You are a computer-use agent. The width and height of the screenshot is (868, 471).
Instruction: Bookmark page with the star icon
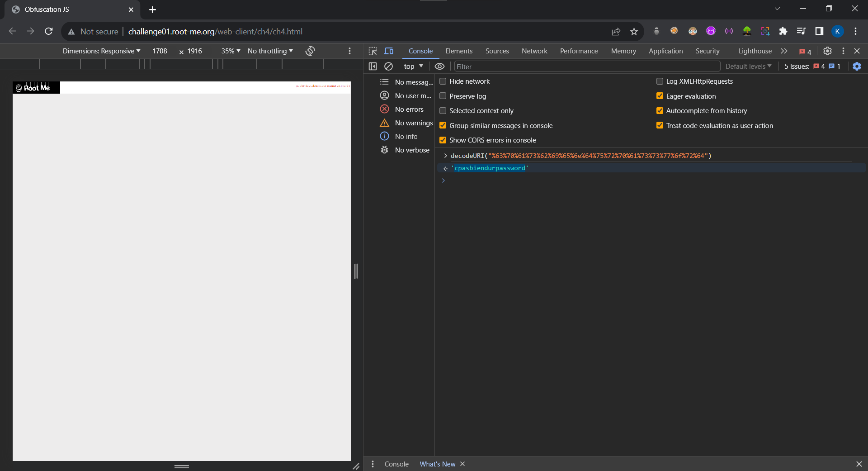coord(634,32)
